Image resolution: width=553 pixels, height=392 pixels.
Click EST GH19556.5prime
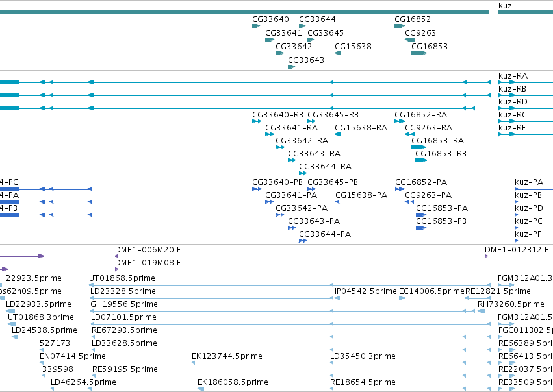pos(124,304)
